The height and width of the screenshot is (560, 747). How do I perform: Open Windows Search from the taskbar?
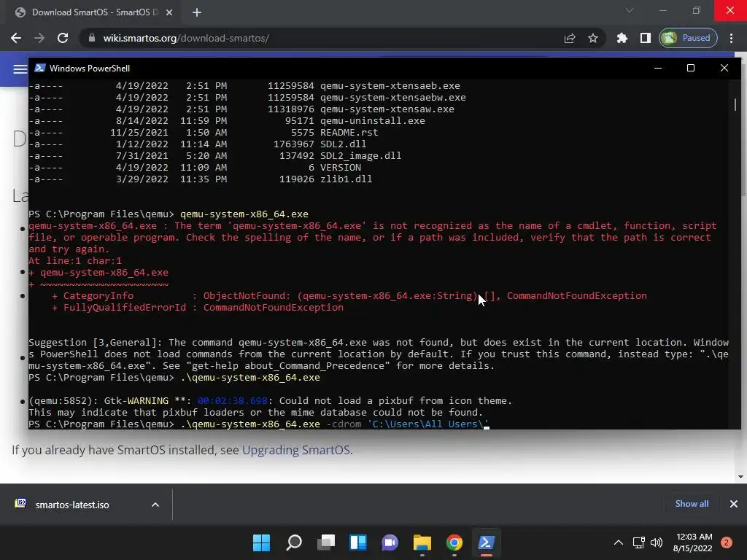pyautogui.click(x=293, y=542)
